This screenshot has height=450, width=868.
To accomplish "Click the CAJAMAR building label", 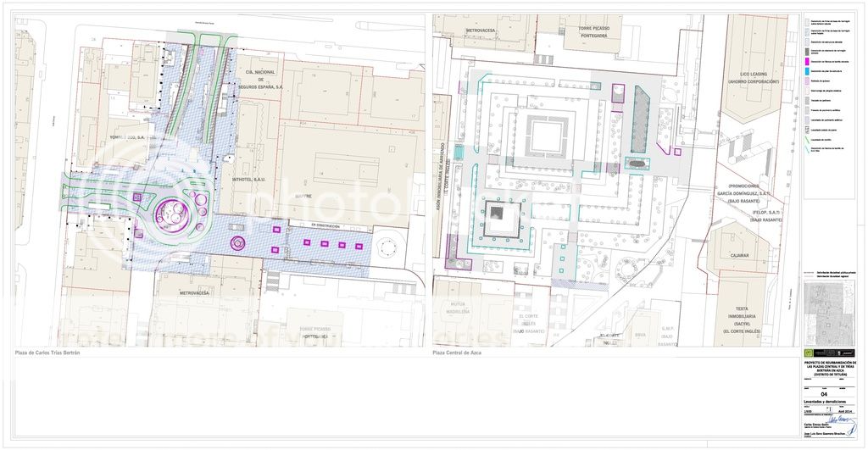I will coord(740,252).
